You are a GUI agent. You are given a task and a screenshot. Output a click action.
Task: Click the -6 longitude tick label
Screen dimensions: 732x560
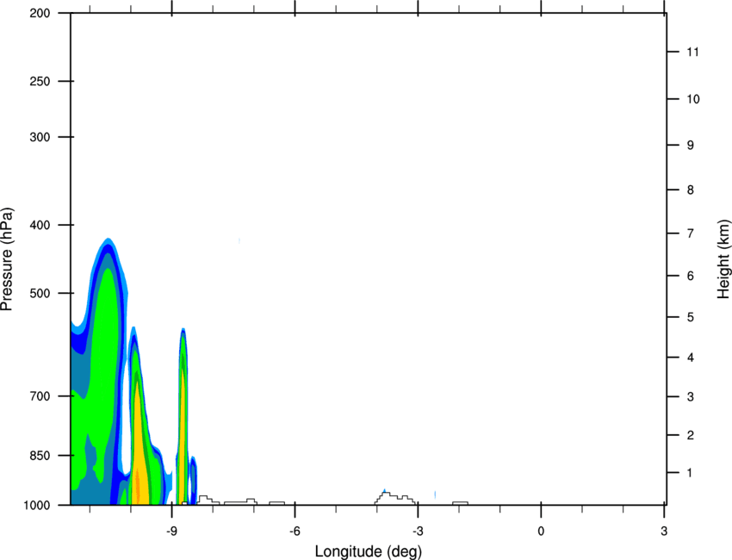click(x=295, y=532)
